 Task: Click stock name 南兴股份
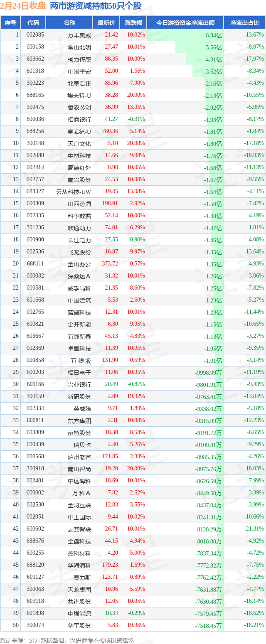79,179
